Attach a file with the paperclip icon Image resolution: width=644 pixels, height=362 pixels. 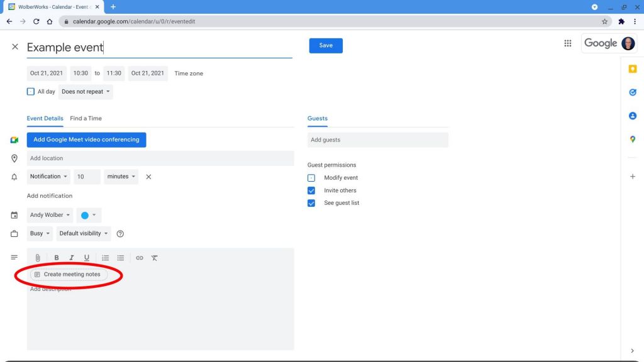click(37, 258)
